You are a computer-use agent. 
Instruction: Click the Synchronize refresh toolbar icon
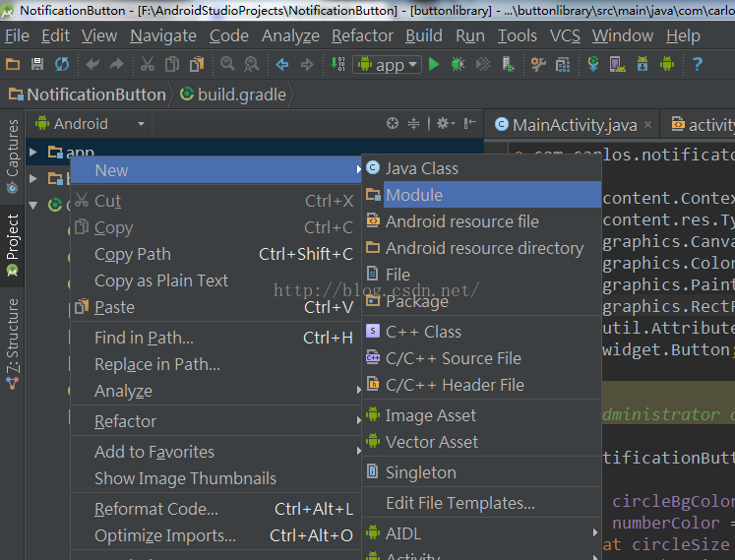[61, 64]
